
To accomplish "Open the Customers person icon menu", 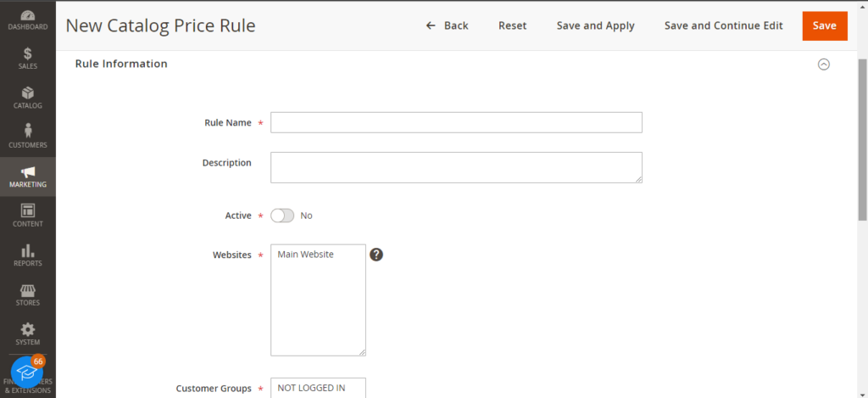I will [x=28, y=137].
